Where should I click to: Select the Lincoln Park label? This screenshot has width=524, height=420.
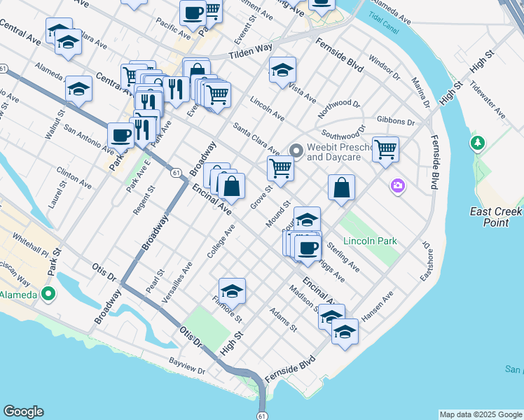[x=370, y=241]
